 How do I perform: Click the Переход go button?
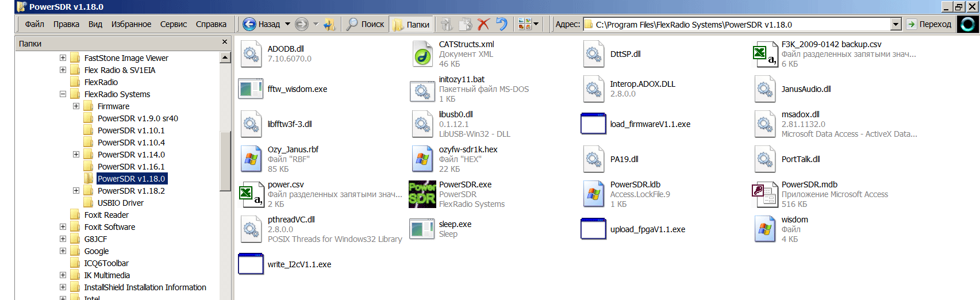929,24
